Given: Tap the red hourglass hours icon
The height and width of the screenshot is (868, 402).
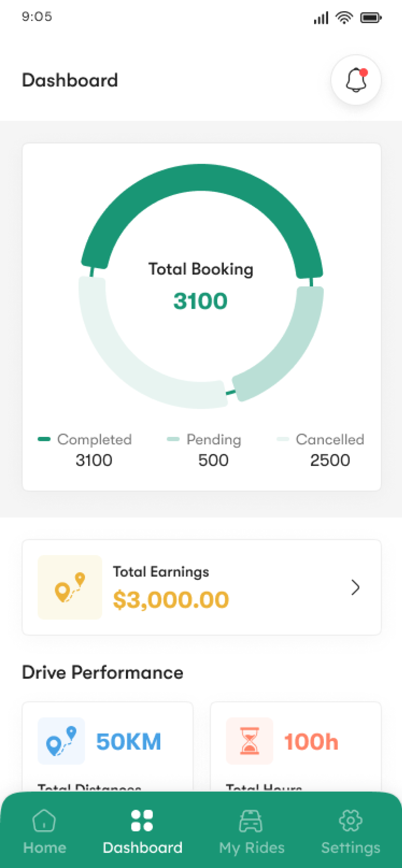Looking at the screenshot, I should [249, 741].
